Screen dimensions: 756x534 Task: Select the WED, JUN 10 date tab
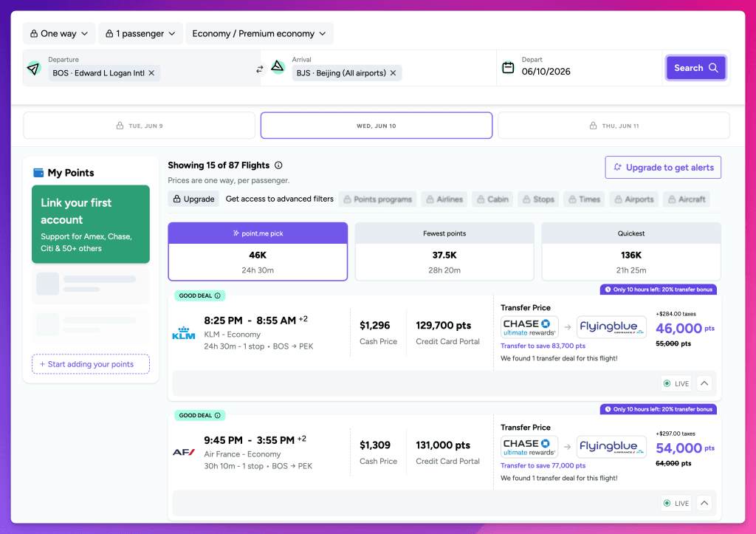[x=377, y=126]
